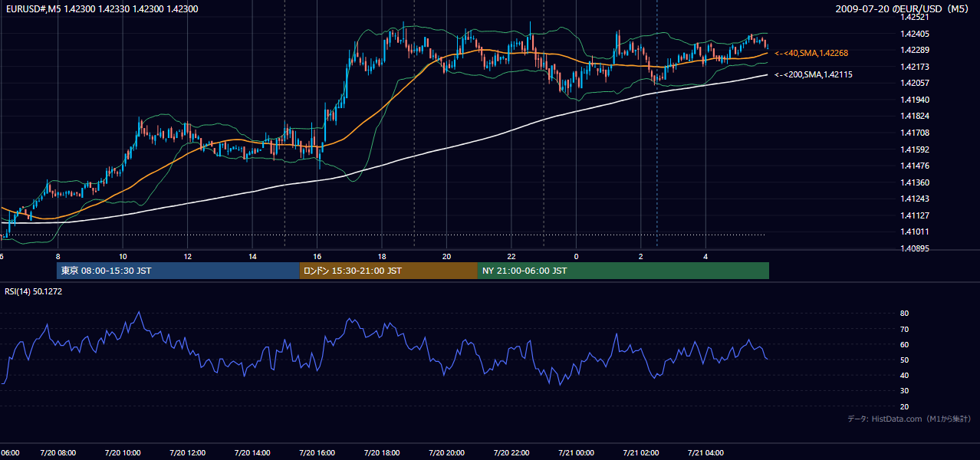Click price level 1.41011 on axis
This screenshot has width=980, height=460.
[915, 232]
